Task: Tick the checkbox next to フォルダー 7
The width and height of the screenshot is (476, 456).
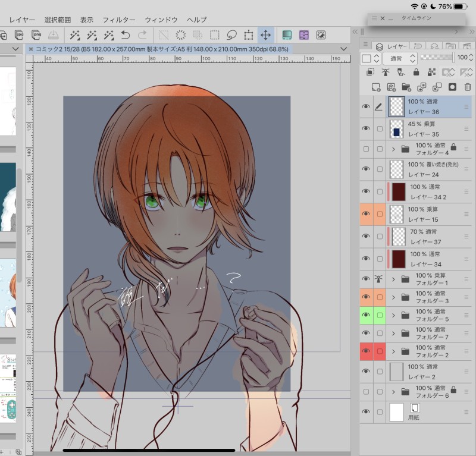Action: point(380,334)
